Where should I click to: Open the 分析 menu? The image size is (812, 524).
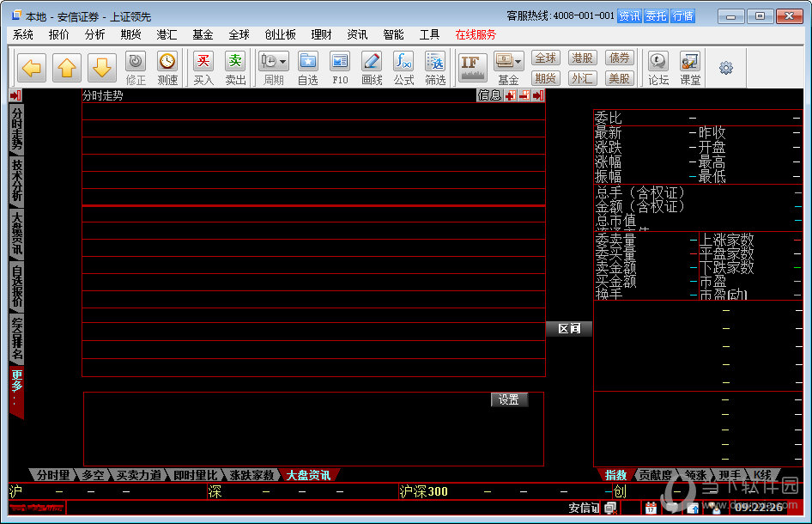(x=94, y=34)
